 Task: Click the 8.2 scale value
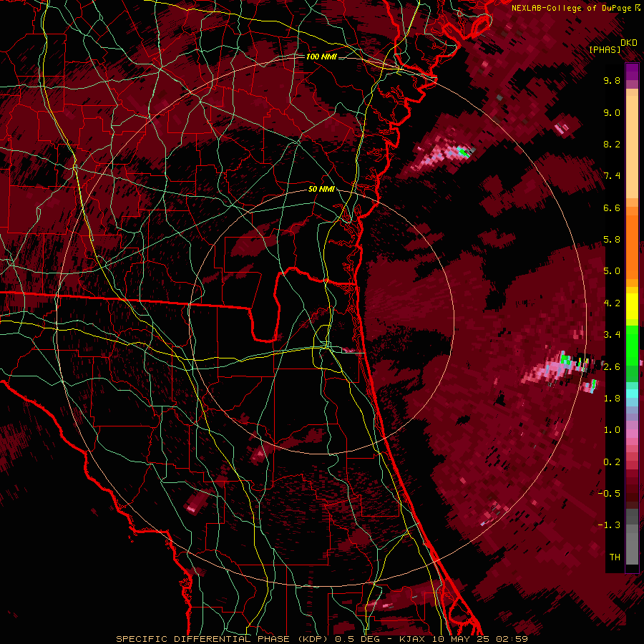click(612, 144)
